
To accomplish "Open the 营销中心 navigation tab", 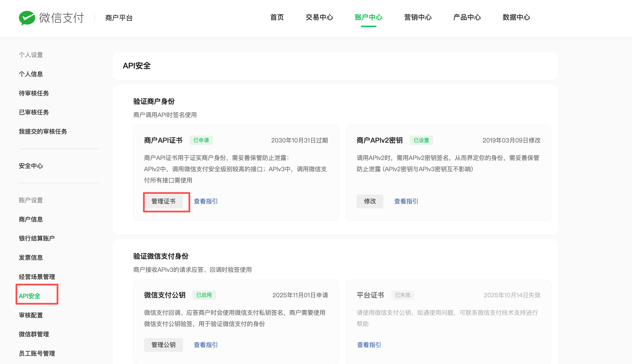I will (418, 17).
